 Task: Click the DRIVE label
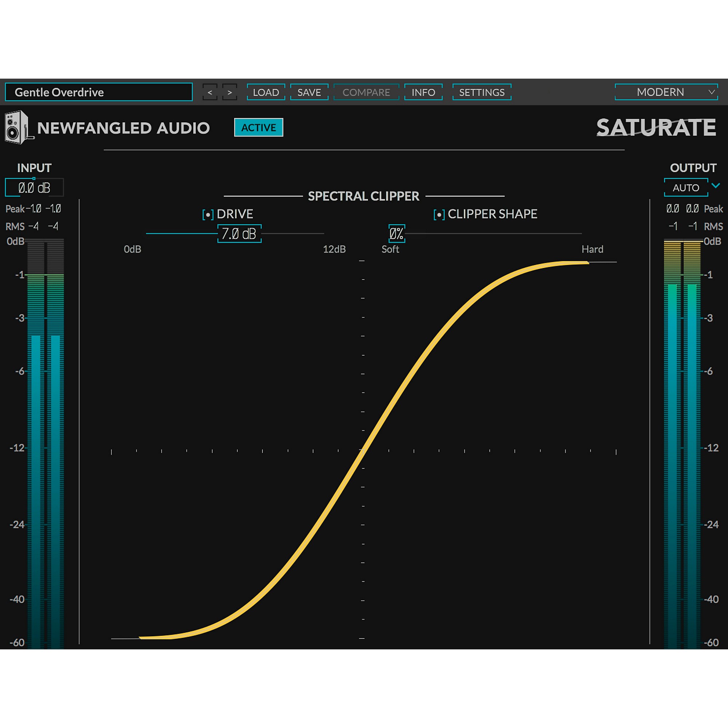(x=235, y=214)
